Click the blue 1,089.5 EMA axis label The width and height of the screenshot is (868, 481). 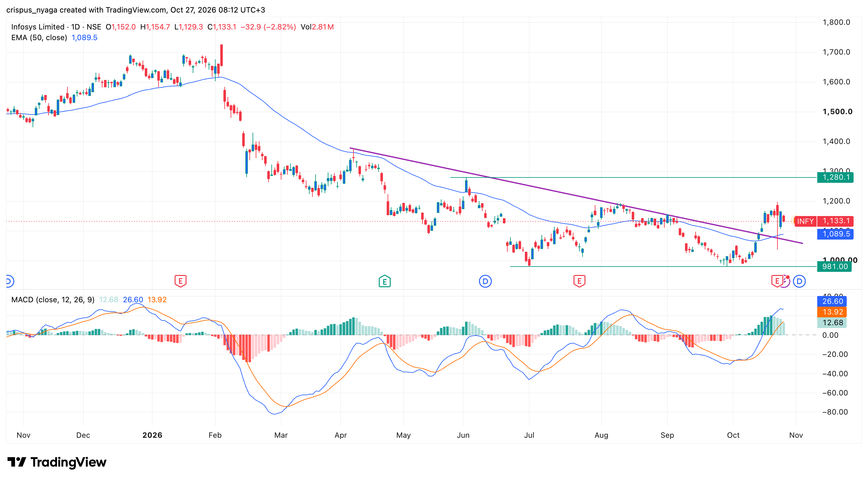[835, 234]
